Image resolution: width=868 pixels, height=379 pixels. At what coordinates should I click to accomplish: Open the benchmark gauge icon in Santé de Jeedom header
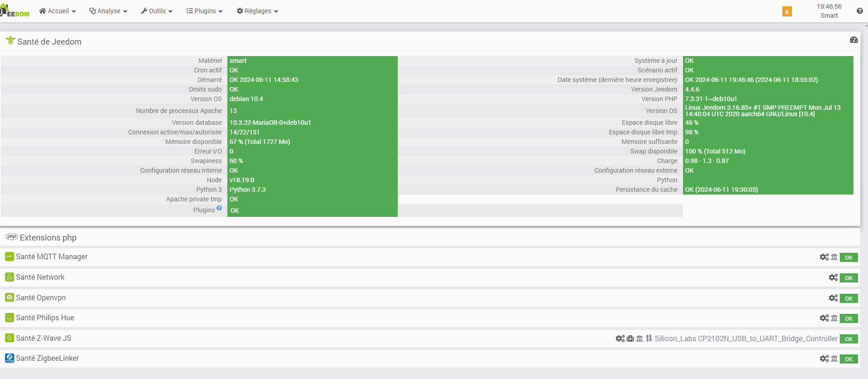tap(854, 40)
